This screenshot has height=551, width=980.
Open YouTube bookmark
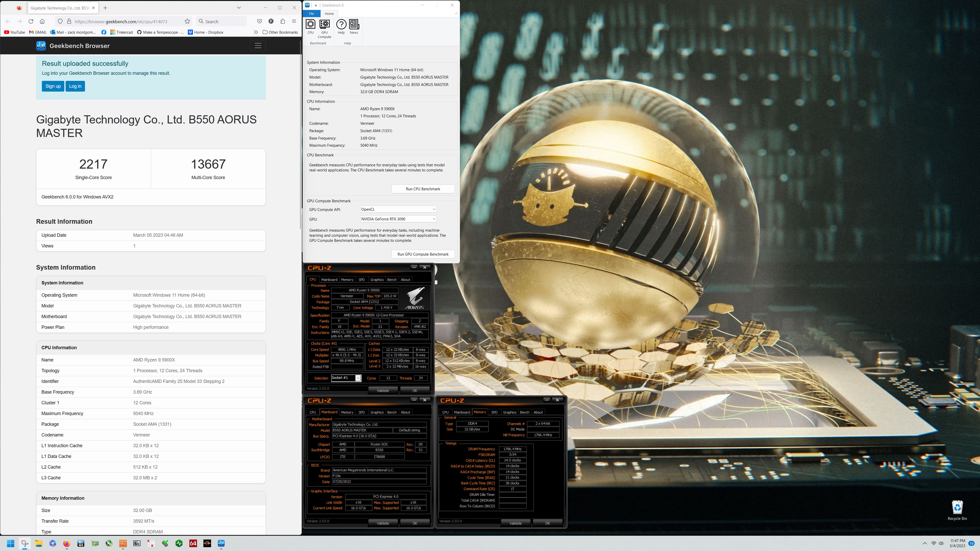15,32
